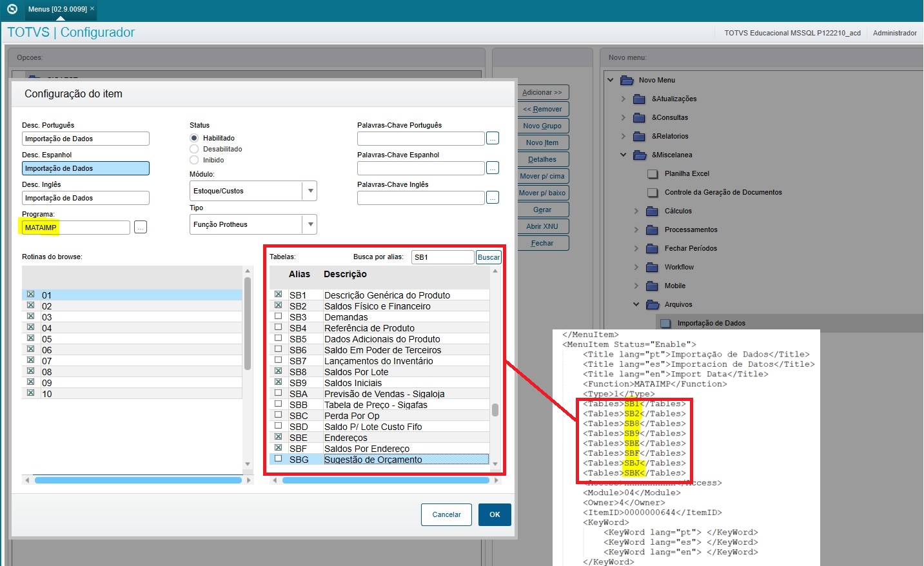Select Controle da Geração de Documentos item

(x=723, y=192)
